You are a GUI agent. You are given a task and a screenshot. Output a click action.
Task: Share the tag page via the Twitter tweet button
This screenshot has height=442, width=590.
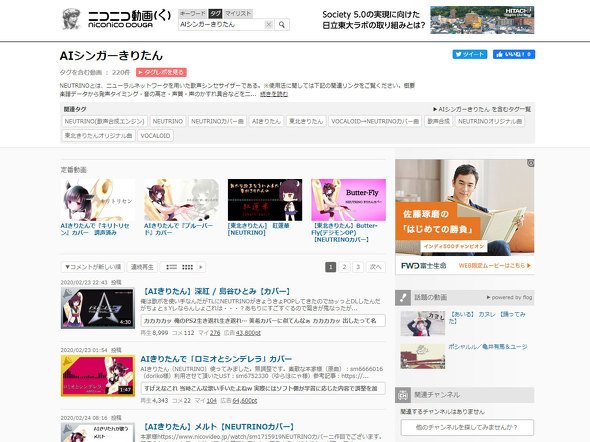pyautogui.click(x=470, y=55)
